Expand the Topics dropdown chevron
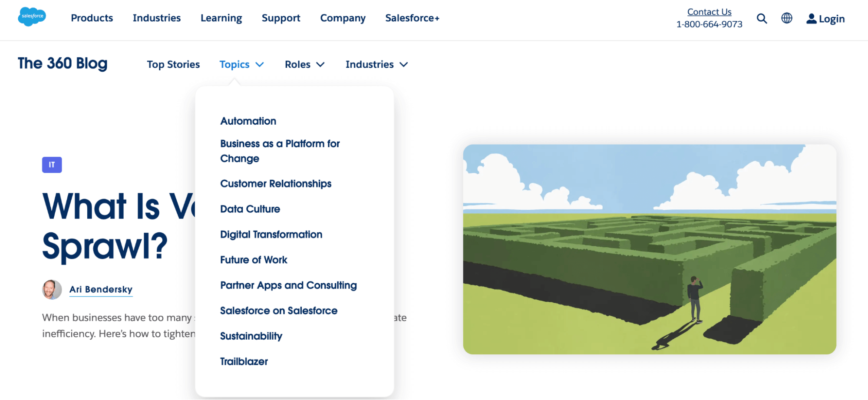Image resolution: width=868 pixels, height=400 pixels. tap(260, 65)
